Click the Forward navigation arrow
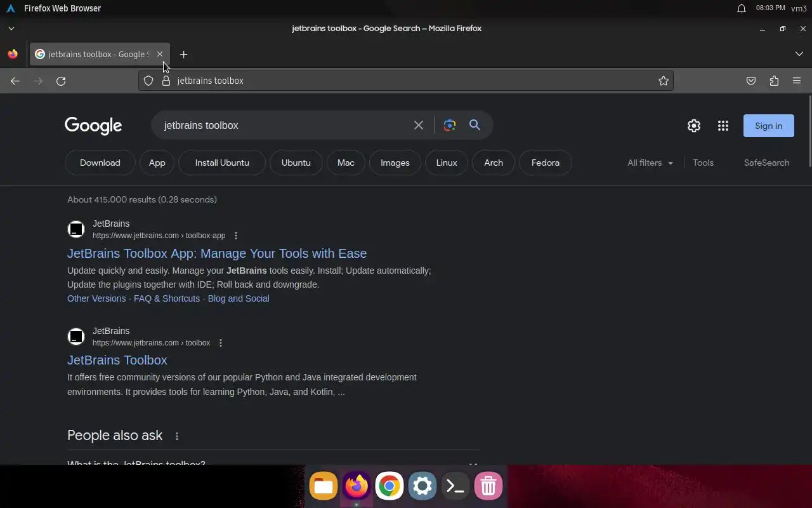Screen dimensions: 812x508 click(38, 81)
